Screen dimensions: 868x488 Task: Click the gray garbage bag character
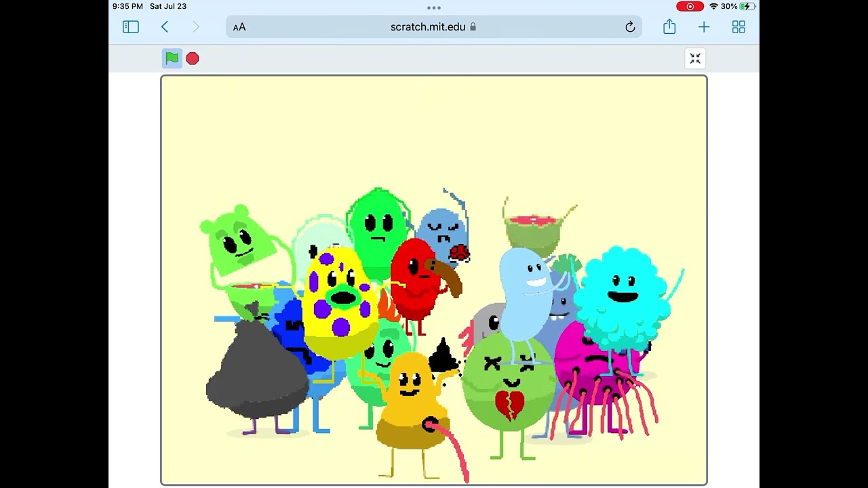256,373
